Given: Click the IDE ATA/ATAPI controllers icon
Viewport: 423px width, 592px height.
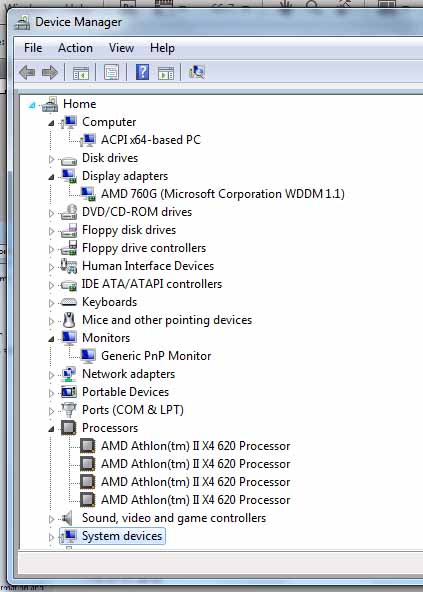Looking at the screenshot, I should tap(69, 285).
